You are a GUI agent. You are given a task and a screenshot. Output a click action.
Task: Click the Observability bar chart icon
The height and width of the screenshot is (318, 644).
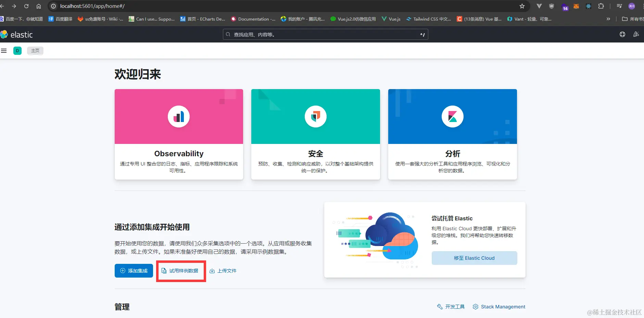point(179,117)
